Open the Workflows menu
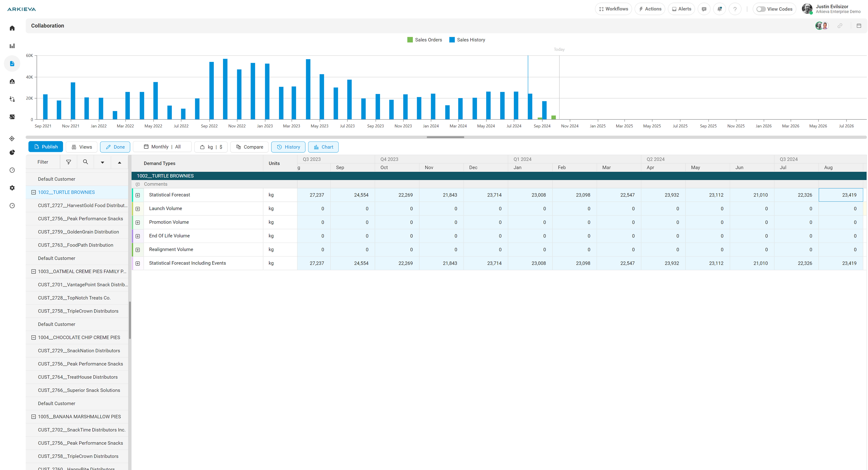Image resolution: width=868 pixels, height=470 pixels. coord(613,9)
